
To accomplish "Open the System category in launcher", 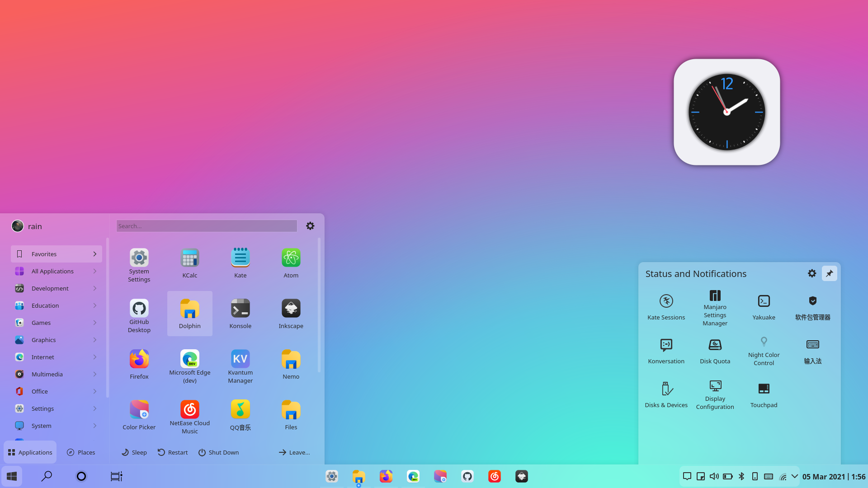I will coord(57,426).
